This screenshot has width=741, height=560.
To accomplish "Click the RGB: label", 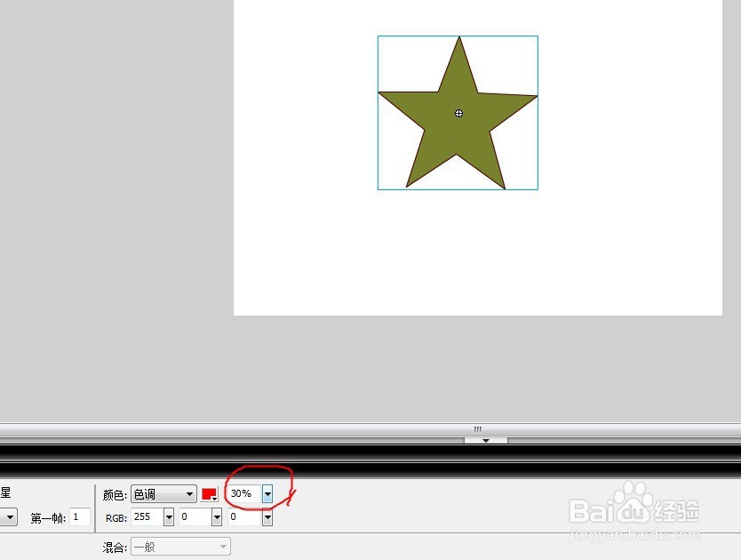I will pos(116,518).
